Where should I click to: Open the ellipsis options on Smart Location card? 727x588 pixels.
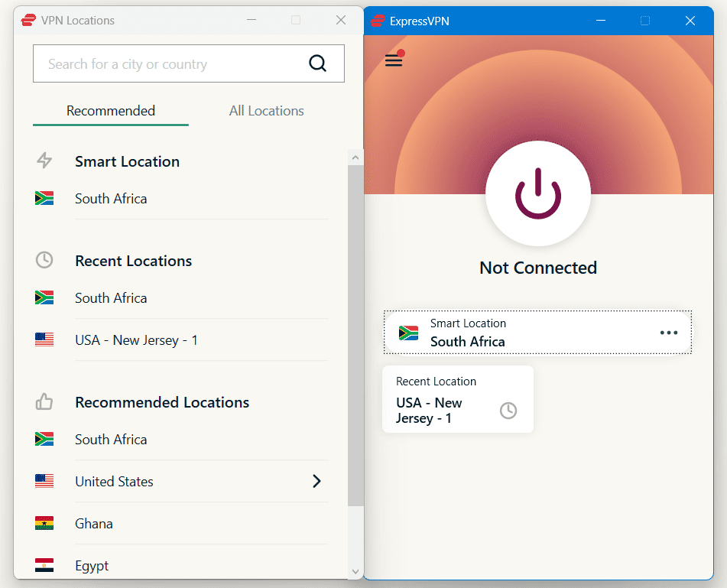tap(669, 333)
